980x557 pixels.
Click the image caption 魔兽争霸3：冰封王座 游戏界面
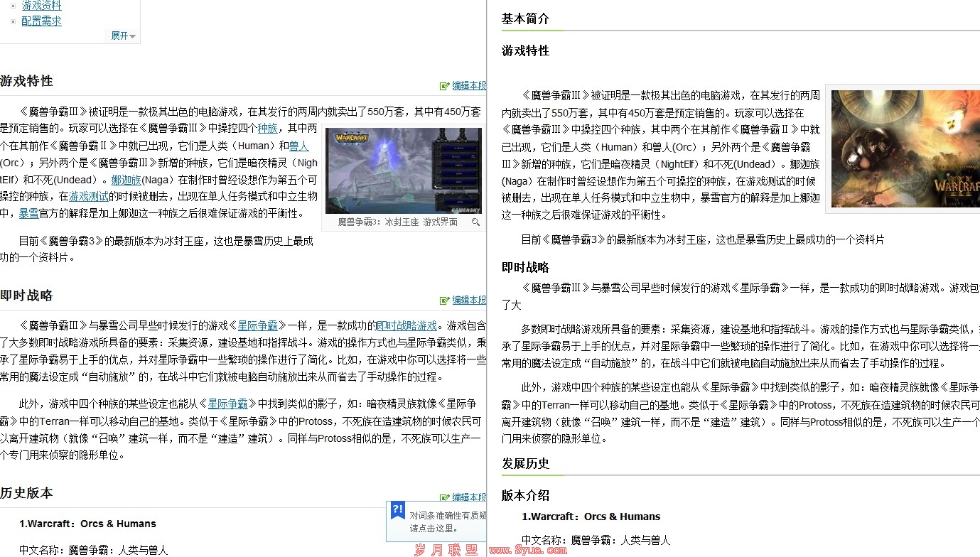coord(397,222)
